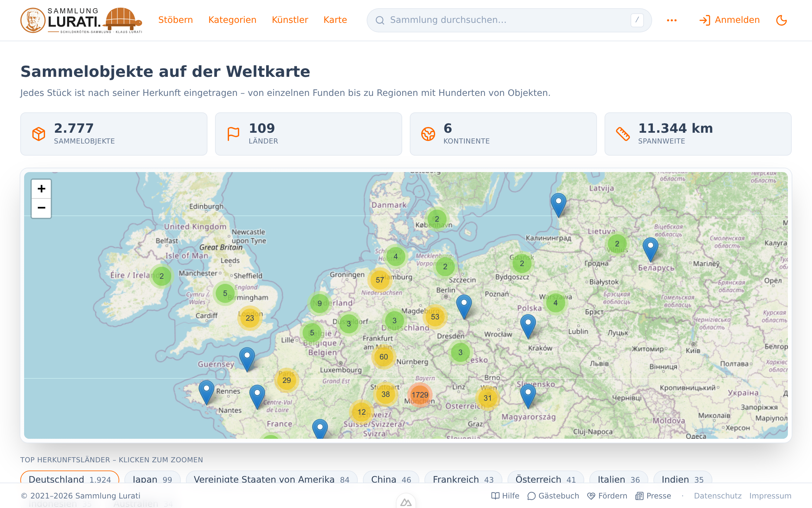Click the Länder flag icon
Viewport: 812px width, 508px height.
click(x=233, y=134)
